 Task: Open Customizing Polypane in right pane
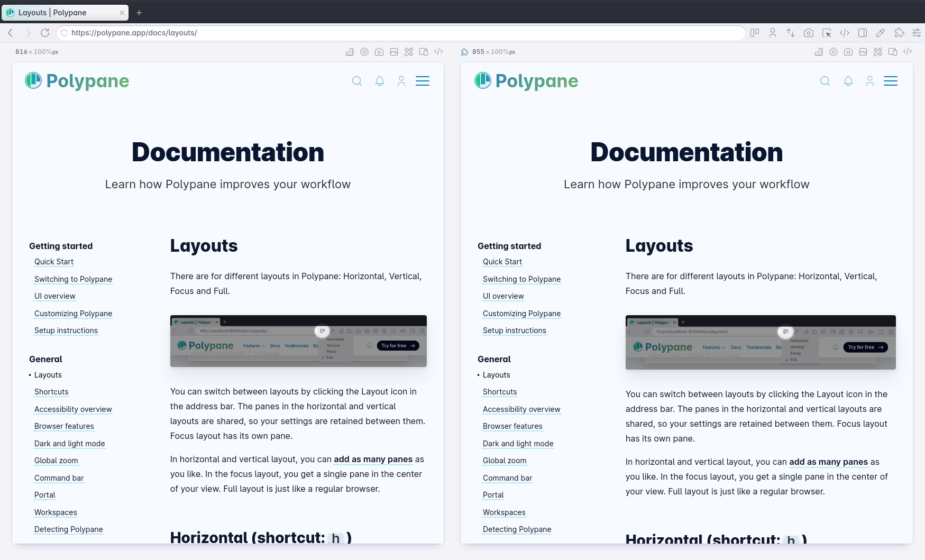pos(521,314)
